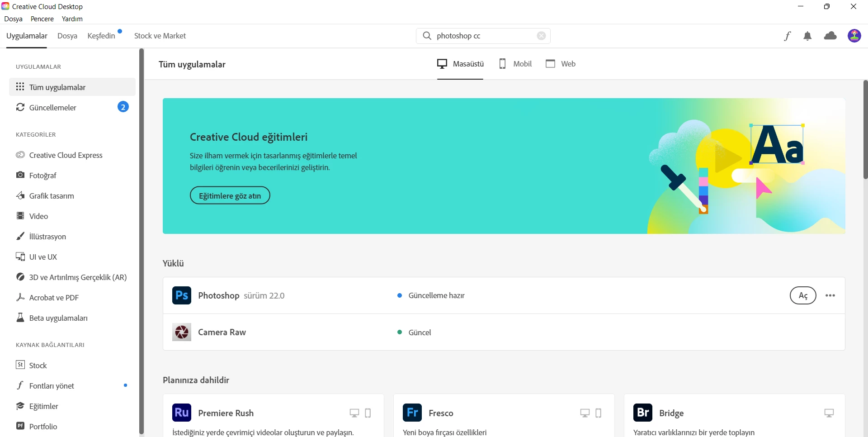Click in the photoshop cc search field
Image resolution: width=868 pixels, height=437 pixels.
(x=483, y=36)
